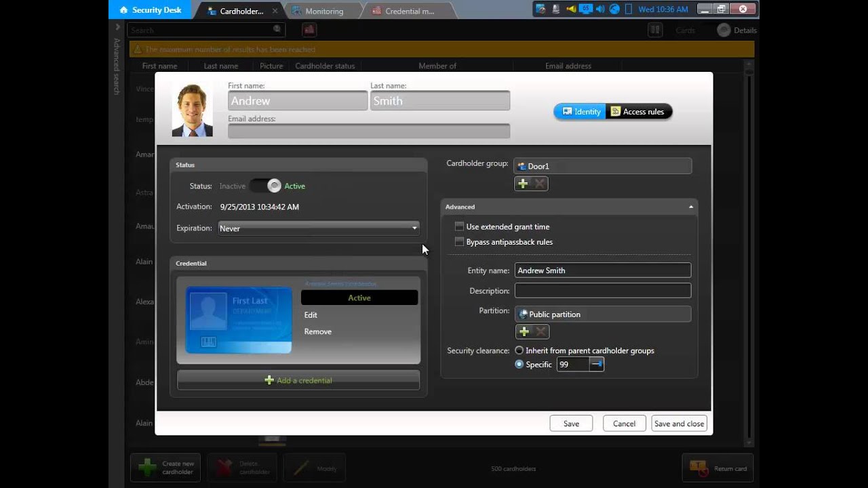This screenshot has width=868, height=488.
Task: Open the monitor count tray icon showing 65
Action: click(x=586, y=9)
